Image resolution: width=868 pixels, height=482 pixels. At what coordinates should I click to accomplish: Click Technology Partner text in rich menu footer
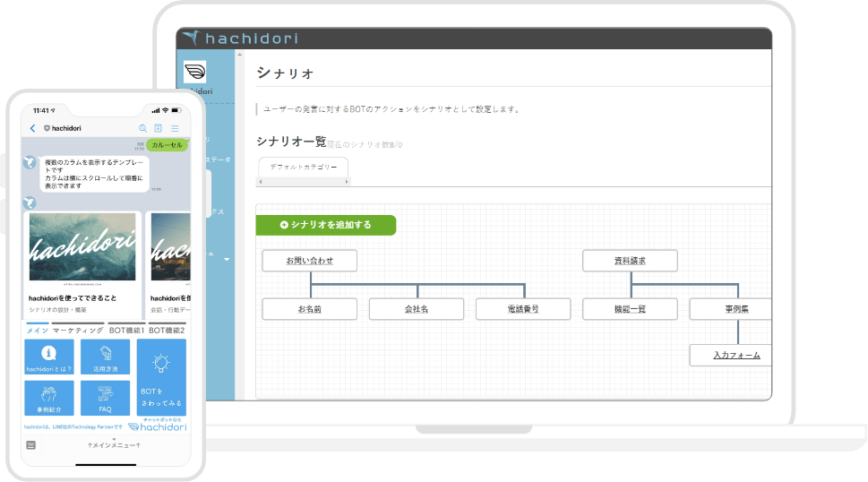coord(73,426)
